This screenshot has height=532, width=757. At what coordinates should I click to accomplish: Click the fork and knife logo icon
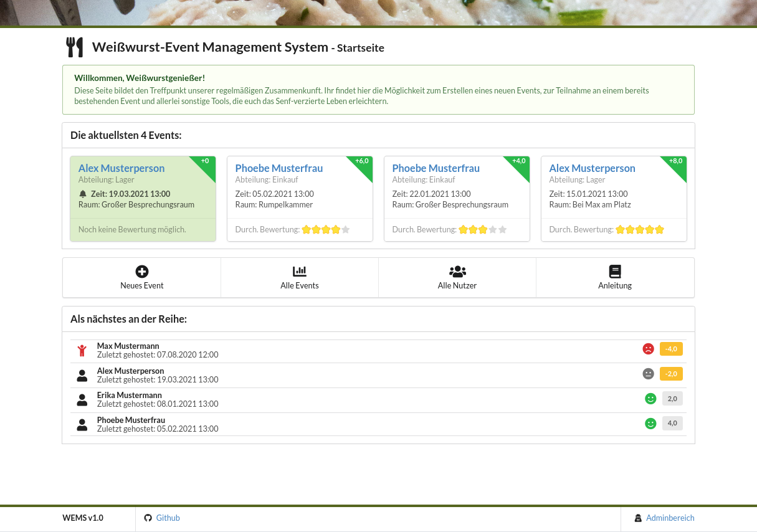coord(75,46)
